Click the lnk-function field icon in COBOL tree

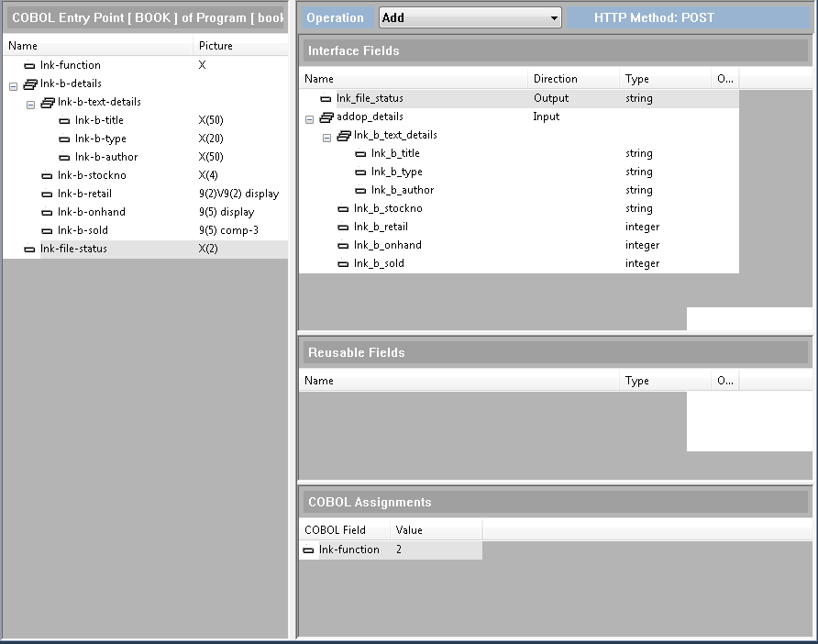[29, 65]
